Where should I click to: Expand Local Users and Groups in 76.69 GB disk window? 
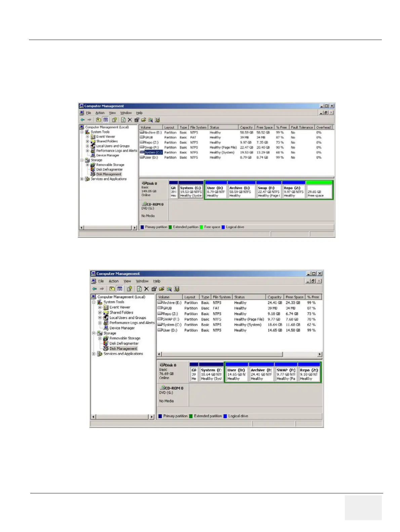click(x=100, y=317)
